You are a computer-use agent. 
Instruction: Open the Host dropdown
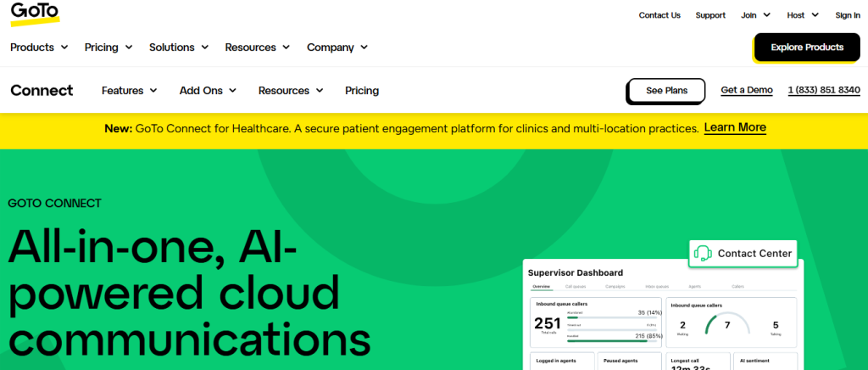pyautogui.click(x=803, y=15)
